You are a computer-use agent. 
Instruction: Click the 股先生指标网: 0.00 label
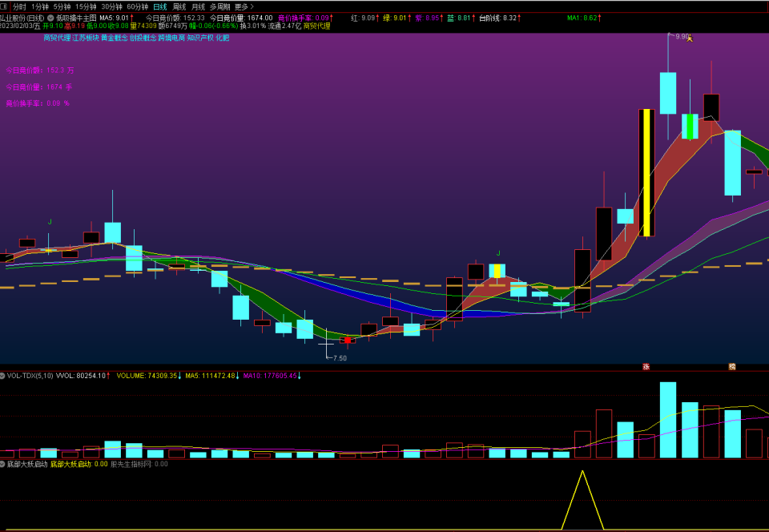[x=139, y=464]
